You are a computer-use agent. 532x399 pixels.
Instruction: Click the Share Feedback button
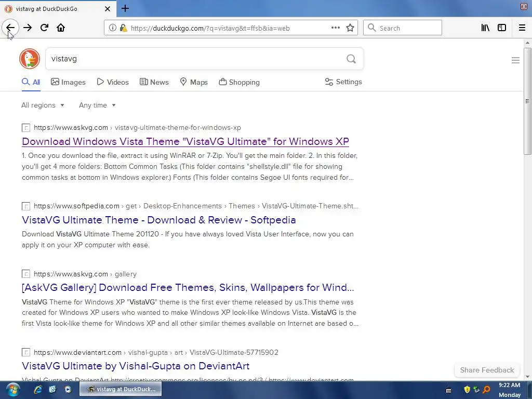[487, 370]
